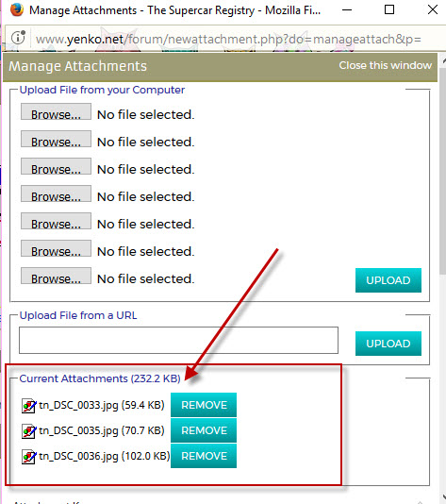Remove attachment tn_DSC_0033.jpg
Viewport: 446px width, 504px height.
coord(204,405)
